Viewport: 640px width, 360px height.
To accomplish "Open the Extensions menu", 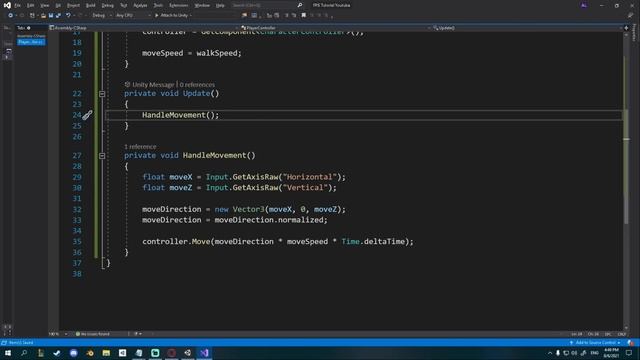I will pos(179,5).
